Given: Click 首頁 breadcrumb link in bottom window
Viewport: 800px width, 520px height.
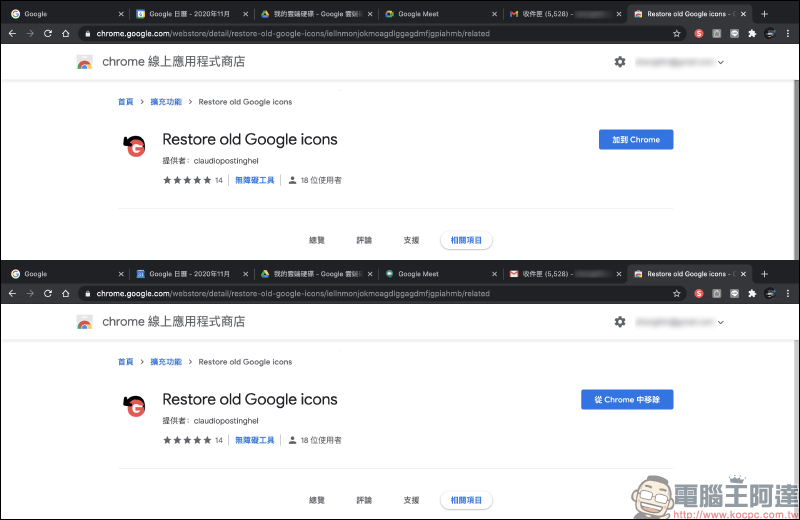Looking at the screenshot, I should point(126,362).
